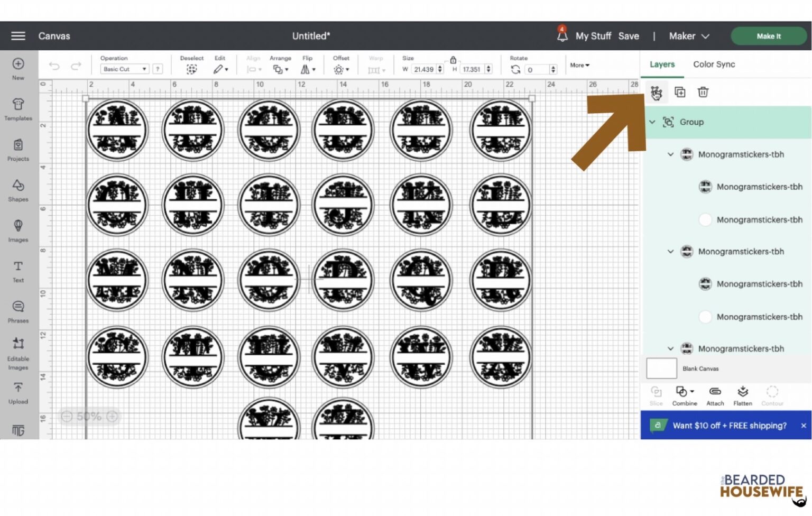Screen dimensions: 812x516
Task: Open the notifications bell icon
Action: click(x=562, y=35)
